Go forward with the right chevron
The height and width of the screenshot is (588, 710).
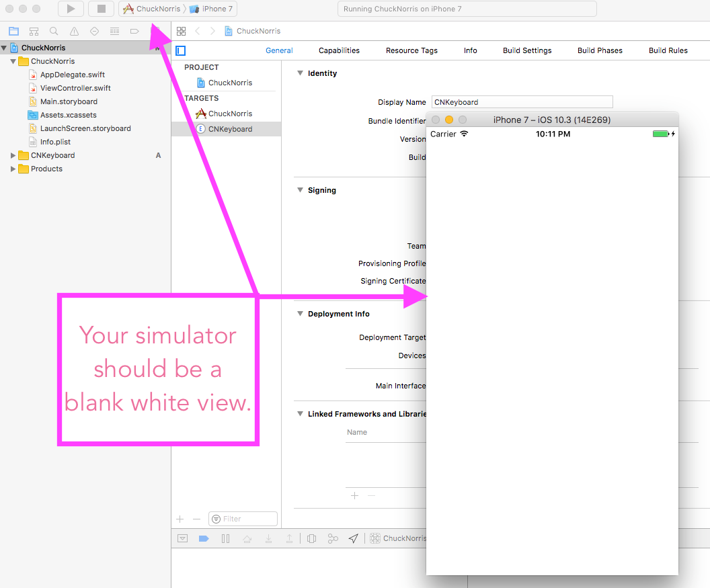tap(212, 31)
